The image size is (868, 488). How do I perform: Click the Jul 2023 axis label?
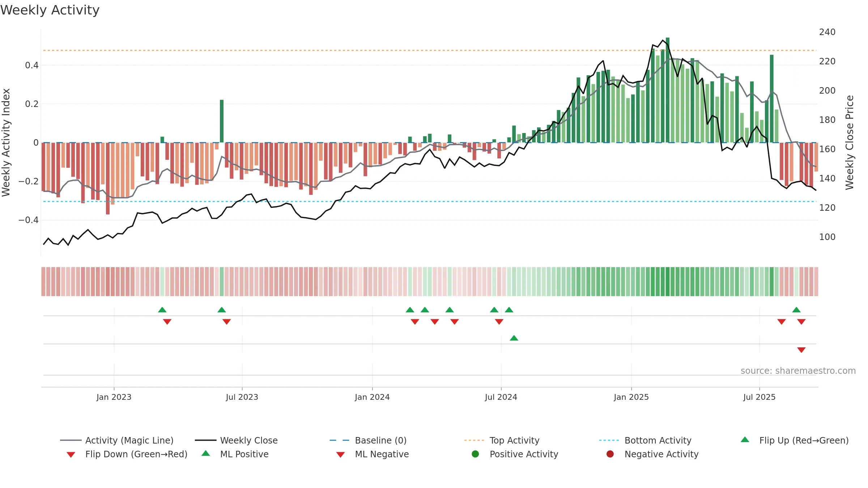(x=242, y=397)
